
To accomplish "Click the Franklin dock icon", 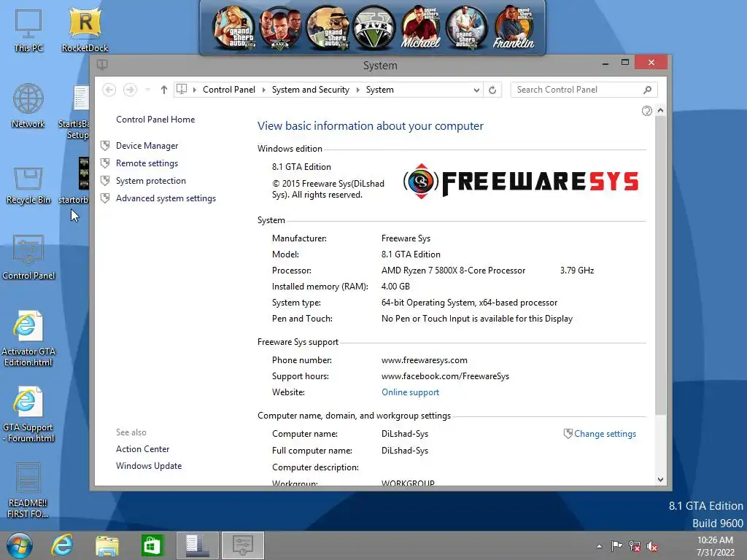I will [x=514, y=28].
